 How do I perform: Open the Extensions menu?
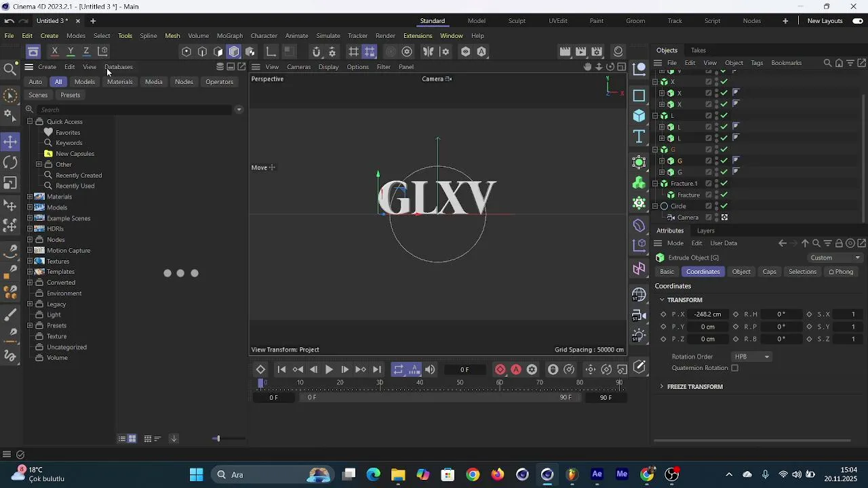pyautogui.click(x=418, y=36)
